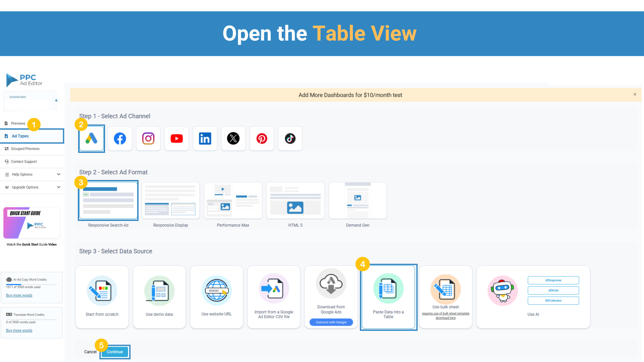The height and width of the screenshot is (362, 644).
Task: Click the ADImprover AI option
Action: (x=553, y=280)
